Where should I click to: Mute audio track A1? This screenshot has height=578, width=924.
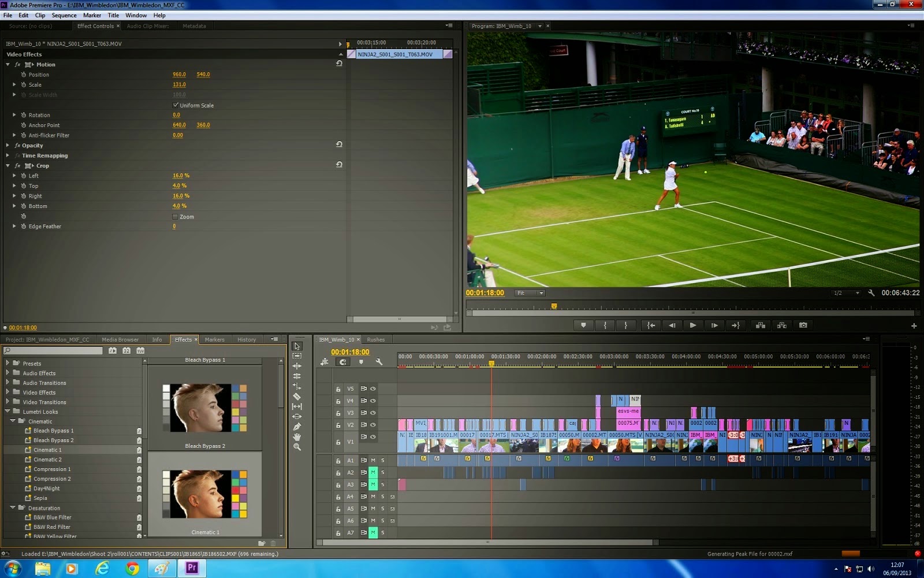click(x=373, y=461)
